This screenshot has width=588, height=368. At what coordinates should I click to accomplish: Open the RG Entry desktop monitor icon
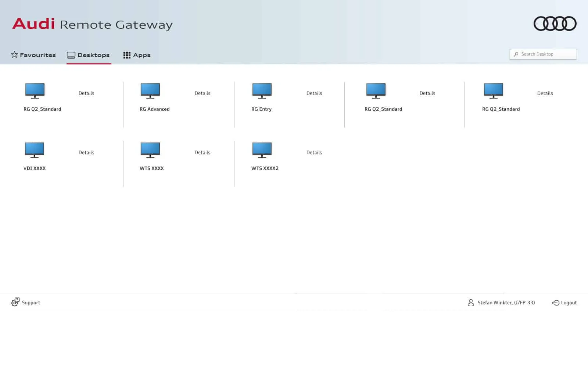(x=262, y=91)
